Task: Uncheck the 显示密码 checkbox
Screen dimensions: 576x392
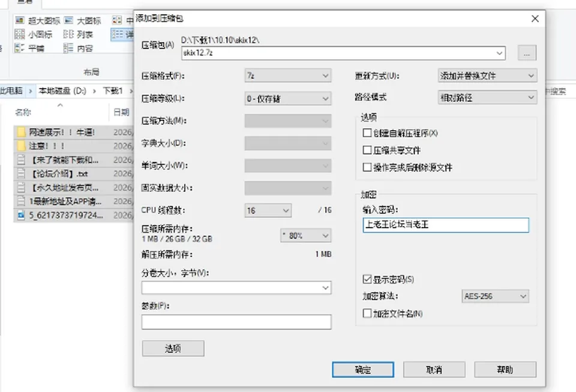Action: (367, 279)
